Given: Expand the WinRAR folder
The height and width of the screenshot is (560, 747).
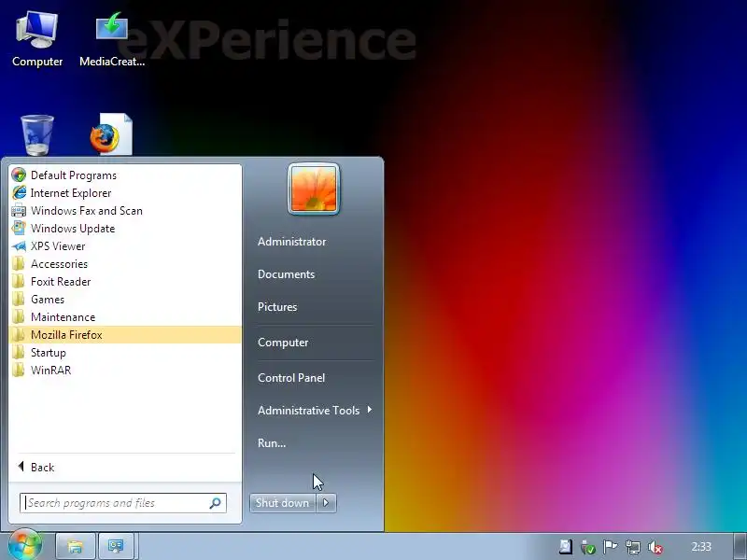Looking at the screenshot, I should pos(125,370).
